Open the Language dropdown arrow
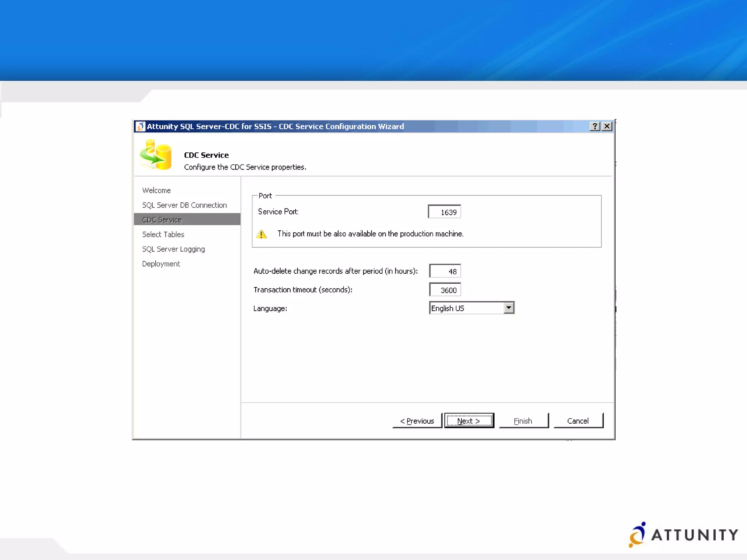 509,308
